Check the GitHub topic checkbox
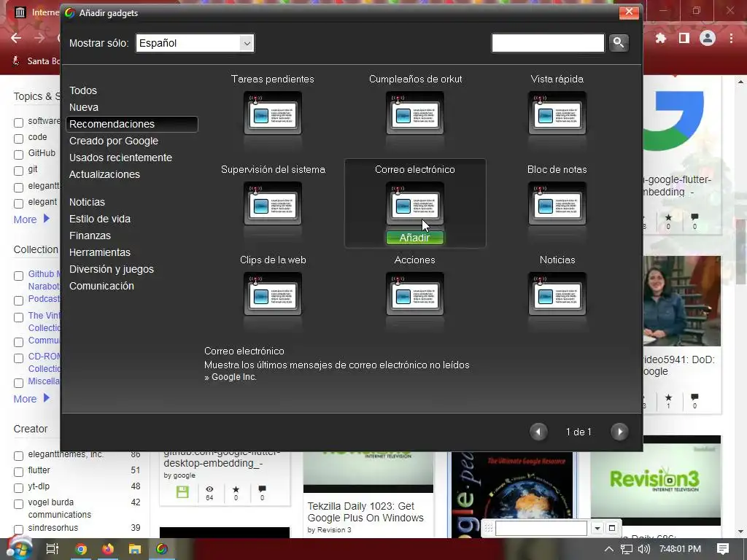This screenshot has height=560, width=747. [18, 155]
